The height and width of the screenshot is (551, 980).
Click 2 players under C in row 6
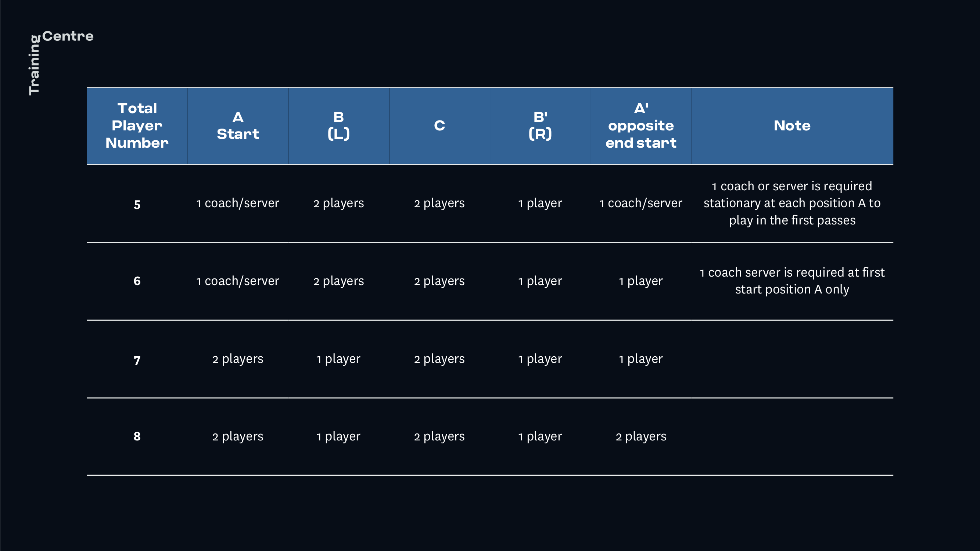439,281
